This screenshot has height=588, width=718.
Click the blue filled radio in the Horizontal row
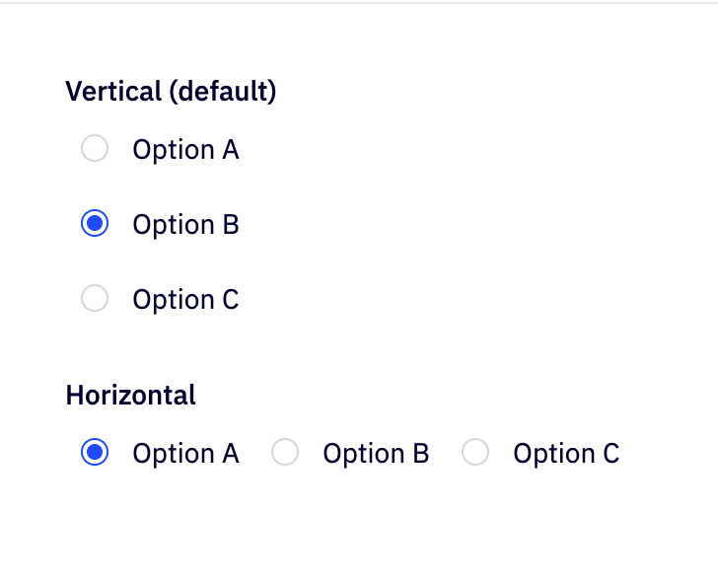pyautogui.click(x=94, y=453)
